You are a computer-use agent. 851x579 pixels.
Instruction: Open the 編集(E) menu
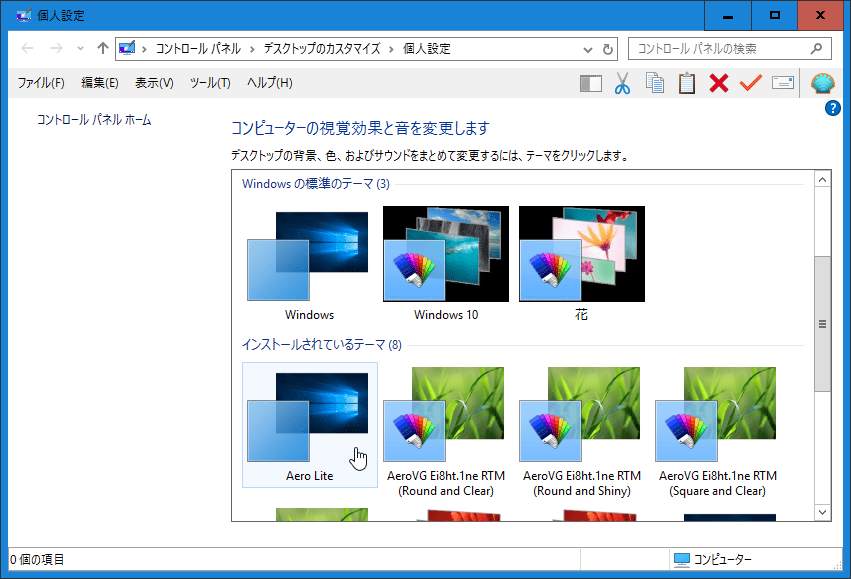100,83
